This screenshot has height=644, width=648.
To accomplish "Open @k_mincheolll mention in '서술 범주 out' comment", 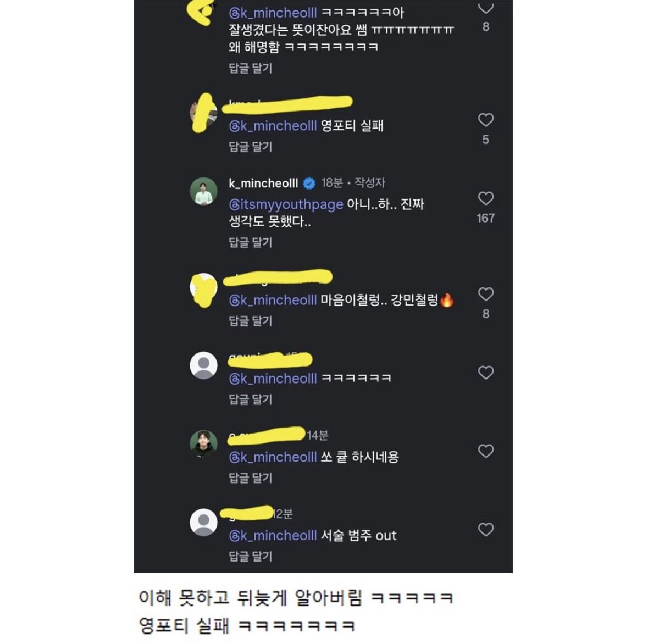I will pyautogui.click(x=273, y=535).
